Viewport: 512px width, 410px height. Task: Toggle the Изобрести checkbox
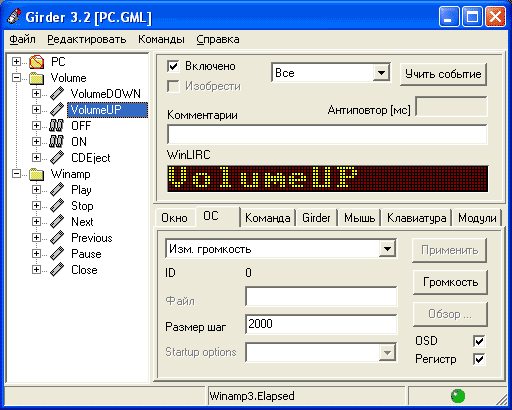pos(173,86)
